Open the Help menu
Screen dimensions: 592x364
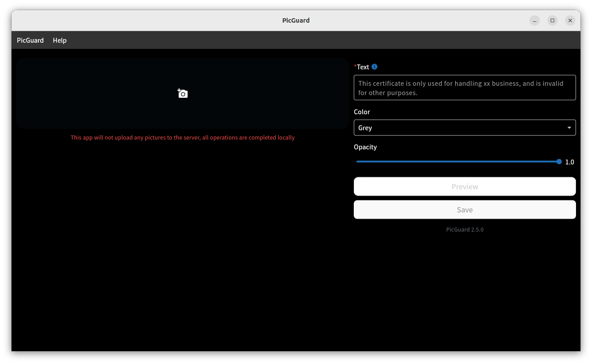click(x=60, y=40)
